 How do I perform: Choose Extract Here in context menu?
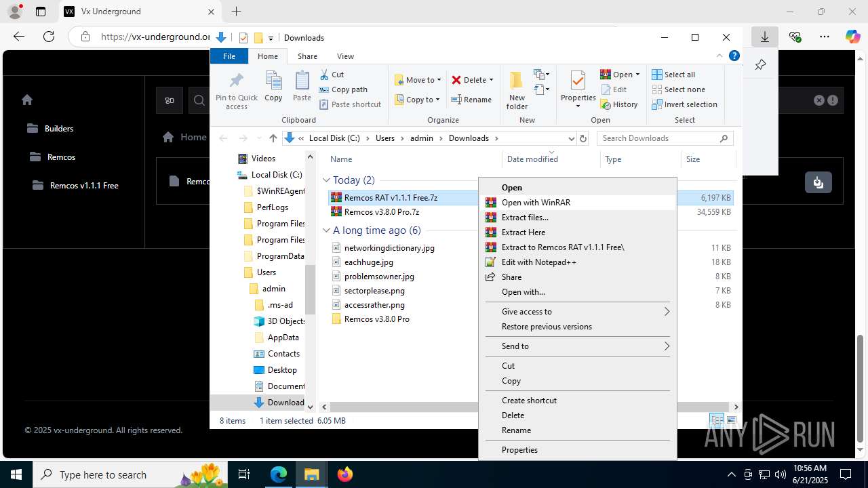[578, 232]
